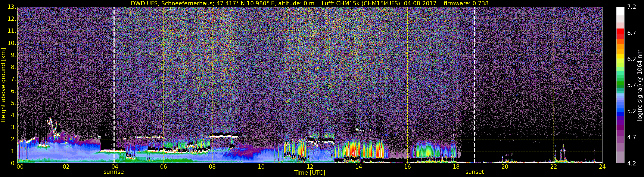Click the "11." height axis tick label
This screenshot has height=177, width=644.
pos(12,31)
